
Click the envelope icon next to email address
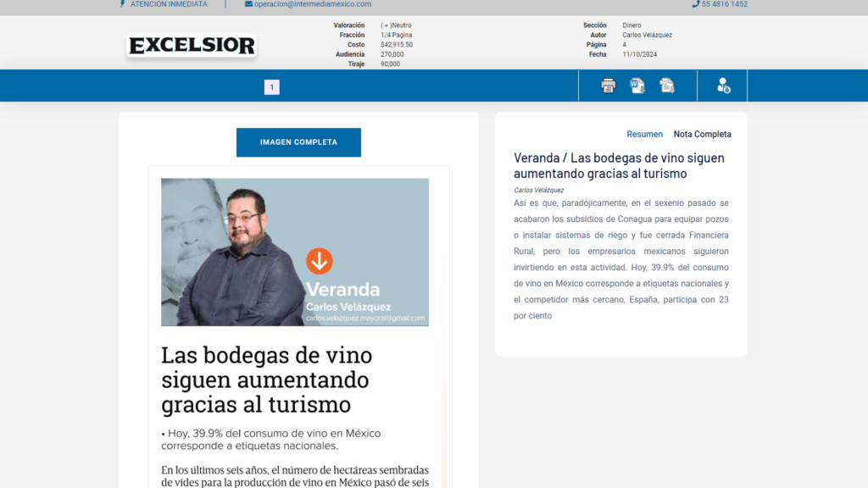[x=248, y=4]
